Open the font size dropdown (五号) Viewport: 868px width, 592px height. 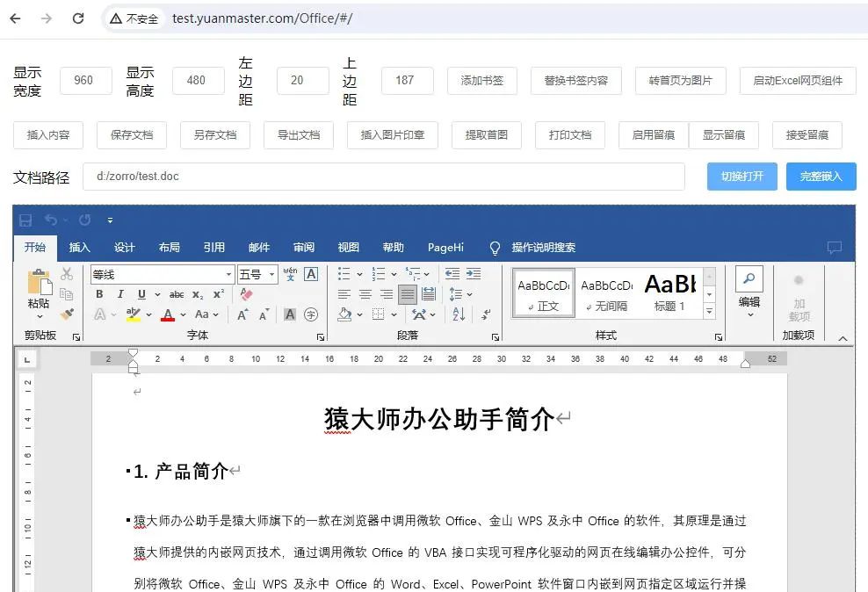click(271, 274)
